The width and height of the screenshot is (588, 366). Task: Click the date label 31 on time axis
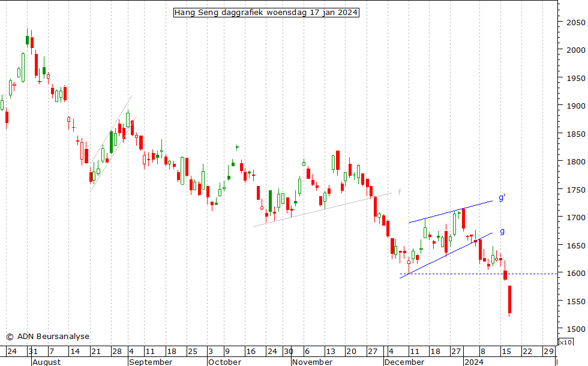(x=33, y=352)
